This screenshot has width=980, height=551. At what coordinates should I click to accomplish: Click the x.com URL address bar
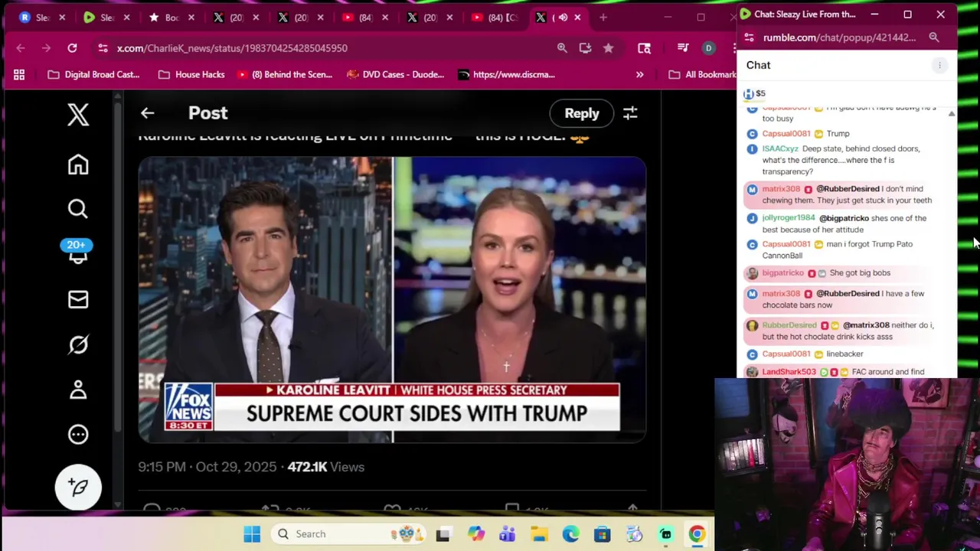[x=232, y=48]
